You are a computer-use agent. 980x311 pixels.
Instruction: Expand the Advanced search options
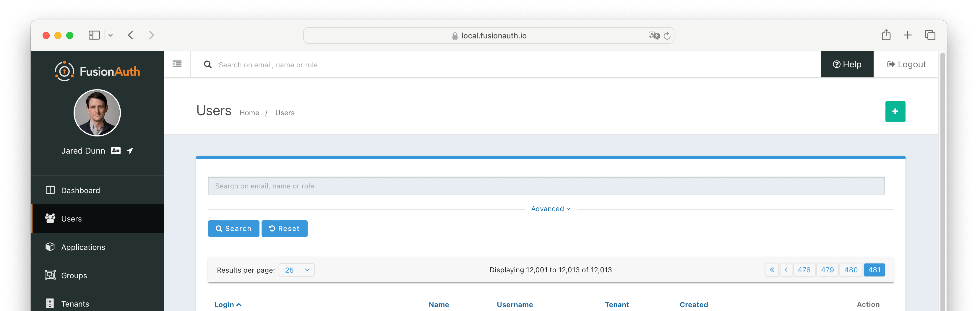(551, 208)
